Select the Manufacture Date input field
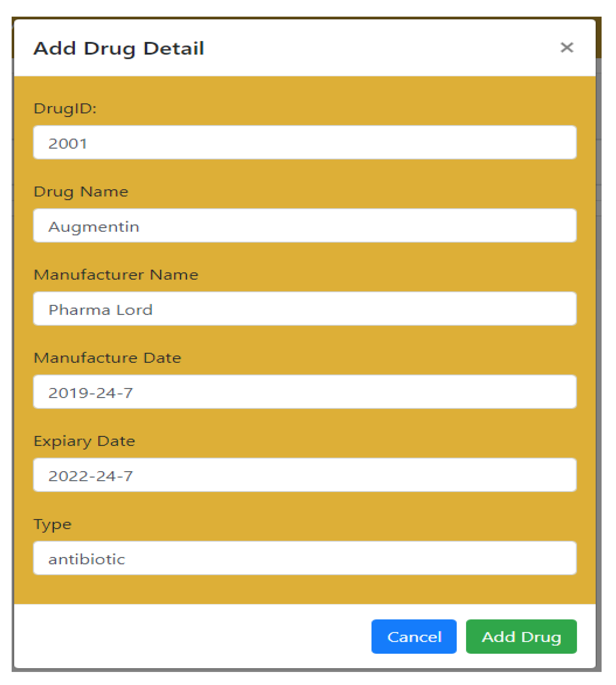Image resolution: width=616 pixels, height=685 pixels. tap(305, 392)
